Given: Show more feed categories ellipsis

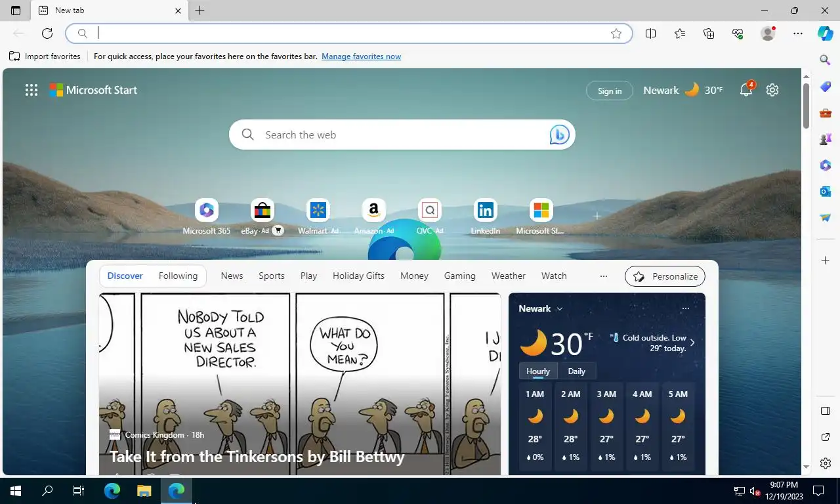Looking at the screenshot, I should click(604, 276).
